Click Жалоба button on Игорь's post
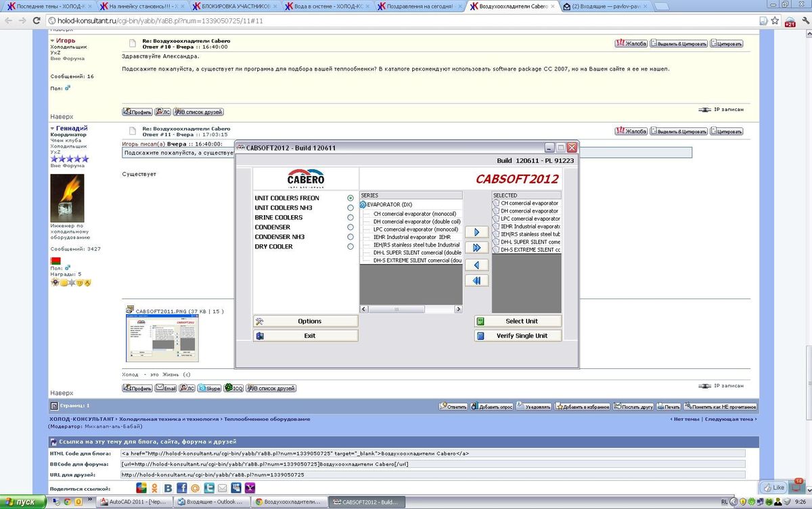Screen dimensions: 812x509 pyautogui.click(x=631, y=43)
